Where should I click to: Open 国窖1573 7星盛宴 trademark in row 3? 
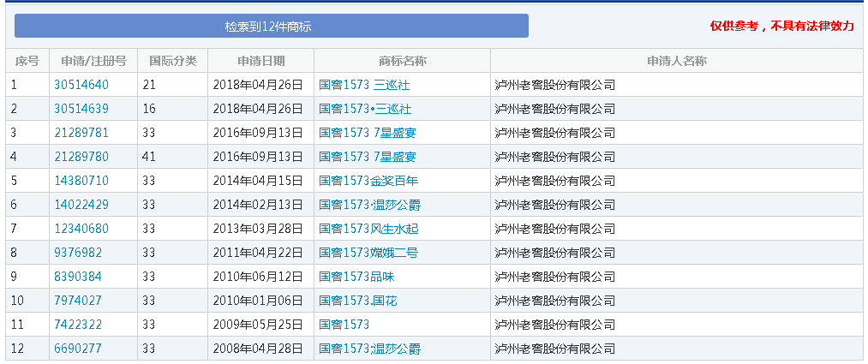pyautogui.click(x=368, y=133)
